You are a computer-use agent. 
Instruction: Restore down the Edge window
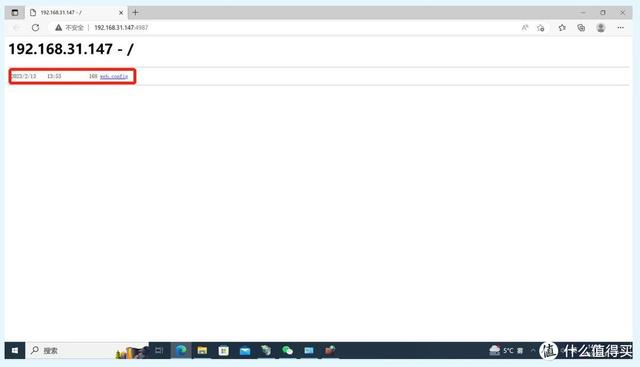point(602,13)
